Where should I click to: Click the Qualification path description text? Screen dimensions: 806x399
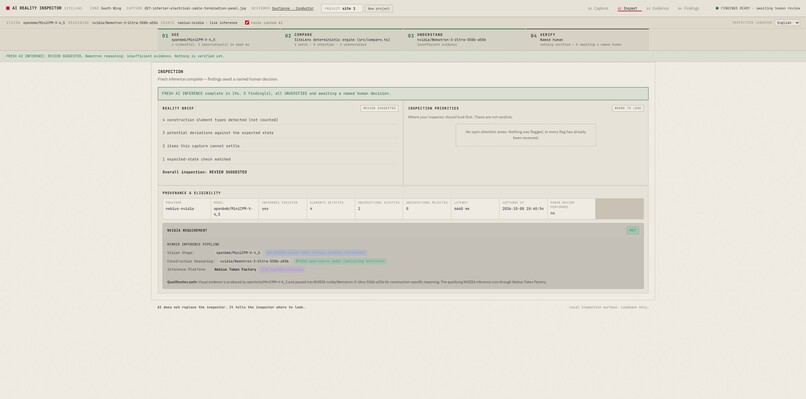pyautogui.click(x=357, y=282)
